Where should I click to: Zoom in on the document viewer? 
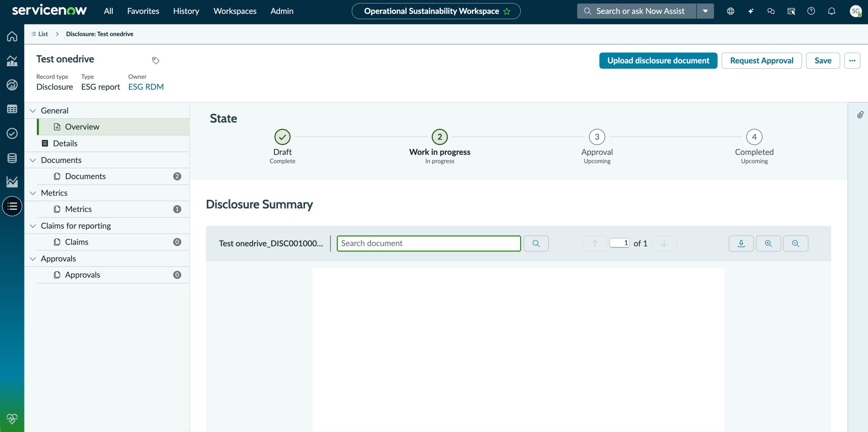pyautogui.click(x=768, y=243)
